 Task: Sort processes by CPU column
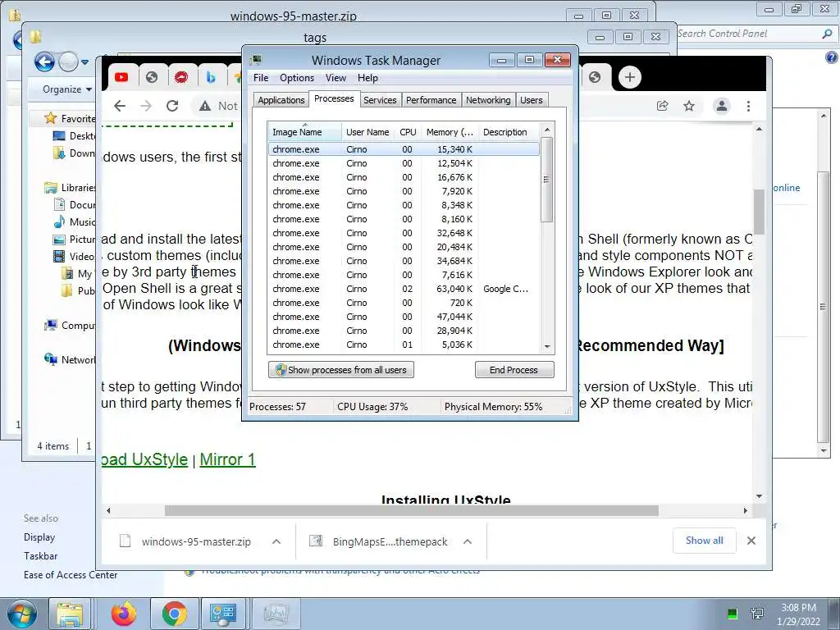pos(408,132)
